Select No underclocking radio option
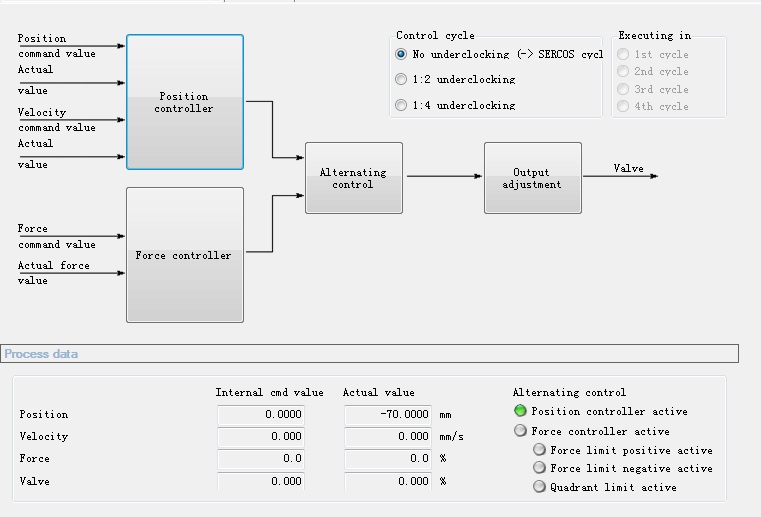The height and width of the screenshot is (517, 761). (402, 54)
